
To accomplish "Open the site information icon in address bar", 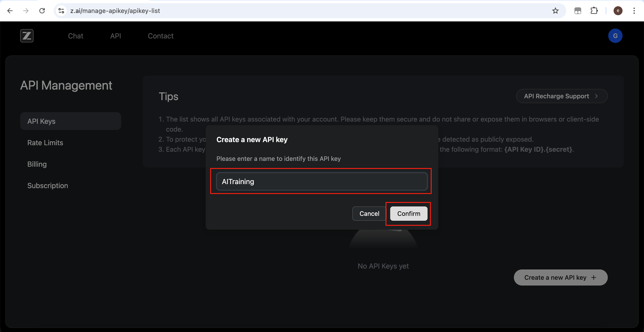I will (x=61, y=11).
